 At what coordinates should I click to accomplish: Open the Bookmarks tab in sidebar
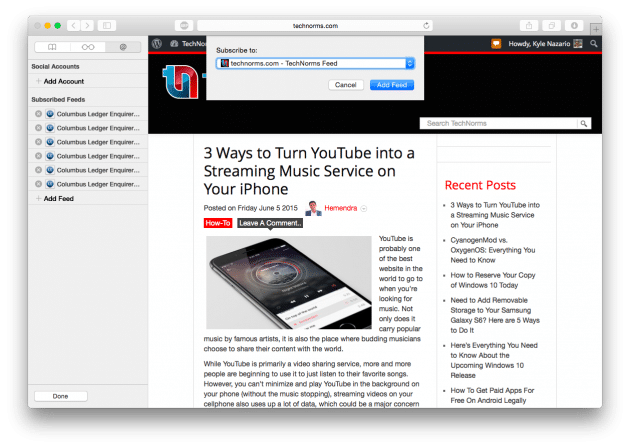[x=51, y=47]
